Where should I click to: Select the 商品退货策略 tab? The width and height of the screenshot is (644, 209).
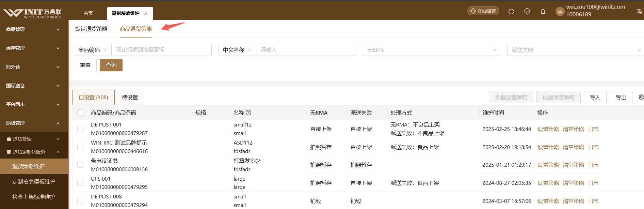click(x=136, y=29)
